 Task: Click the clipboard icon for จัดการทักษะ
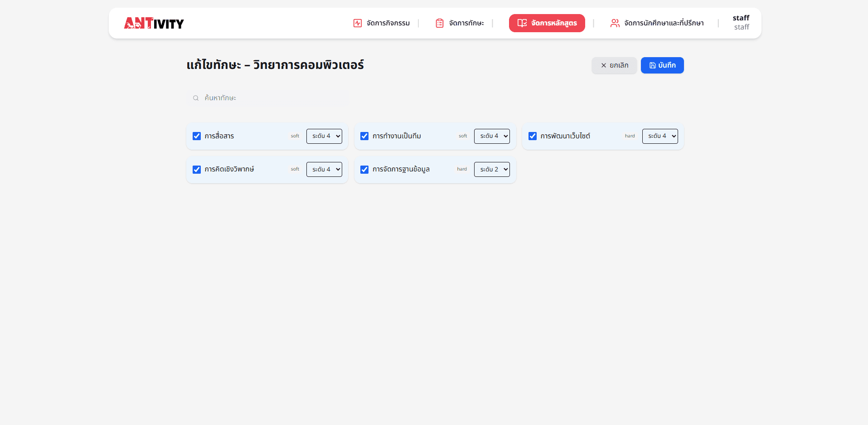coord(439,23)
